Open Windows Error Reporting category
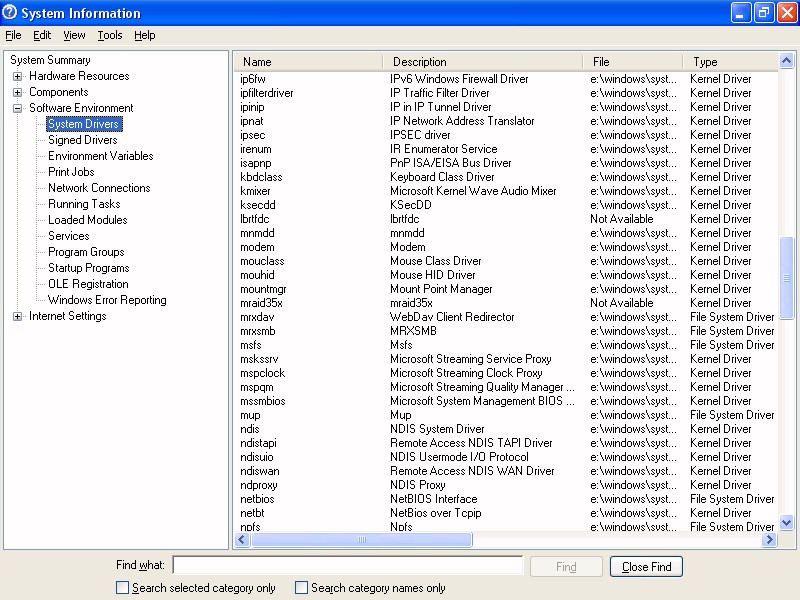The image size is (800, 600). (x=107, y=300)
